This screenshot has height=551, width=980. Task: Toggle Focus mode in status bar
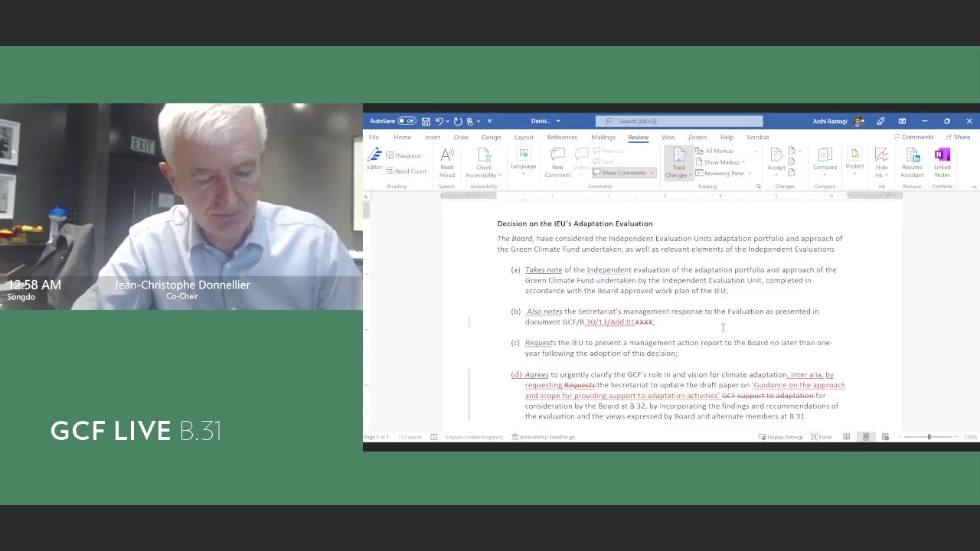(822, 437)
